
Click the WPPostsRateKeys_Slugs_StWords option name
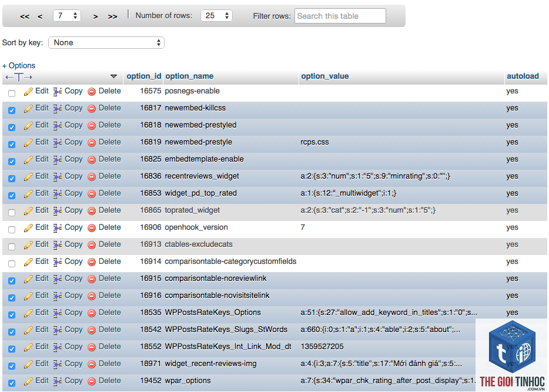(x=226, y=330)
